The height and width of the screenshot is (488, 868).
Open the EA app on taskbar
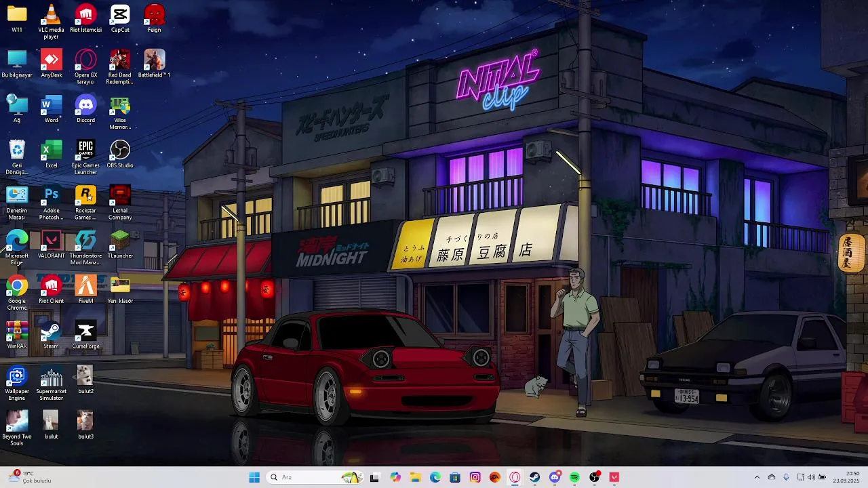495,477
